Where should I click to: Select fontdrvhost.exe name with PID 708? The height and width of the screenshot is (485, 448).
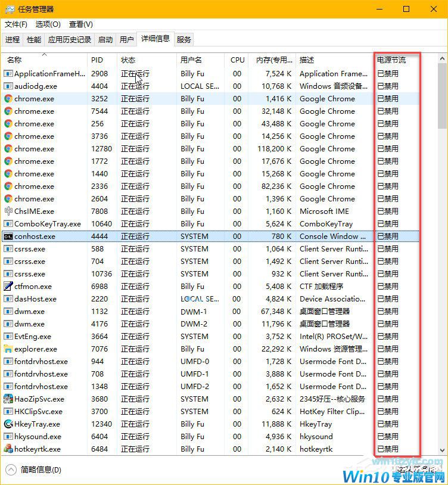[x=41, y=374]
